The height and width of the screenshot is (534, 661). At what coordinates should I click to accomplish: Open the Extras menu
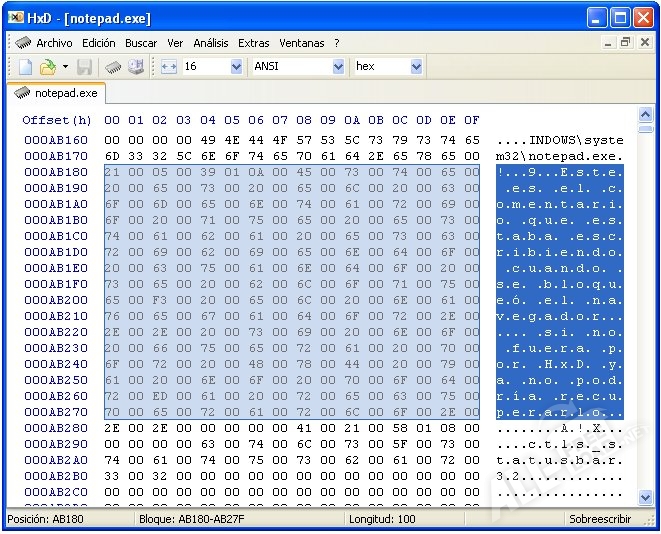tap(254, 43)
